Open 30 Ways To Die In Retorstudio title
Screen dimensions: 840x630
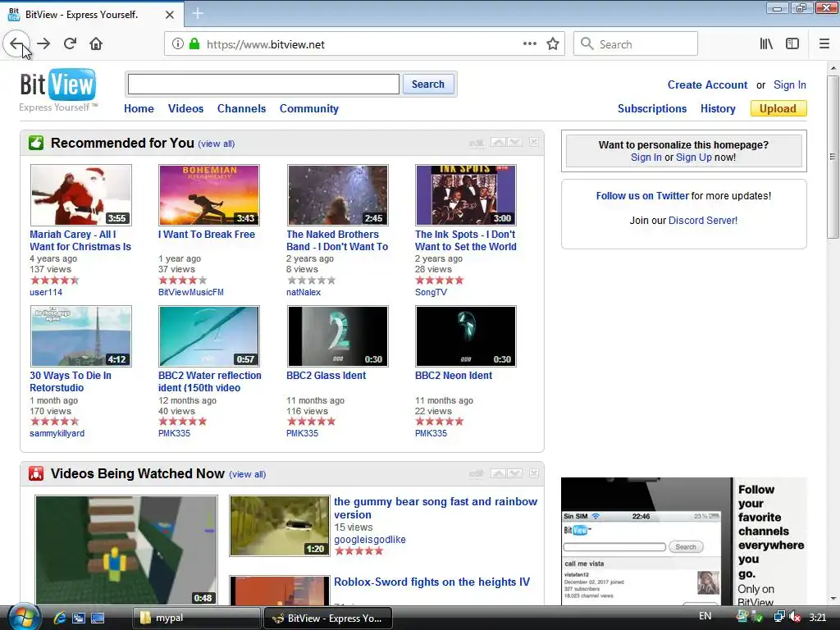(71, 381)
